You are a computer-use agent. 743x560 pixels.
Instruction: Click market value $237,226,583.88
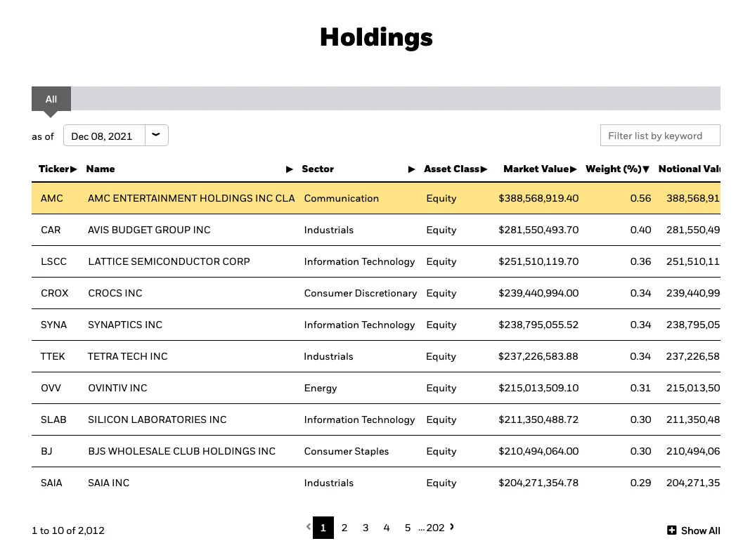[x=538, y=356]
